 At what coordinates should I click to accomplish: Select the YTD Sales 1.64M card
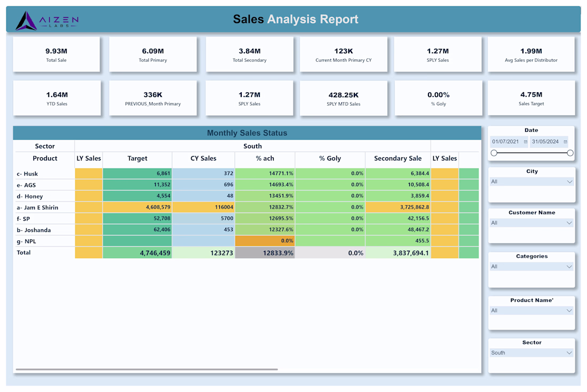[57, 98]
